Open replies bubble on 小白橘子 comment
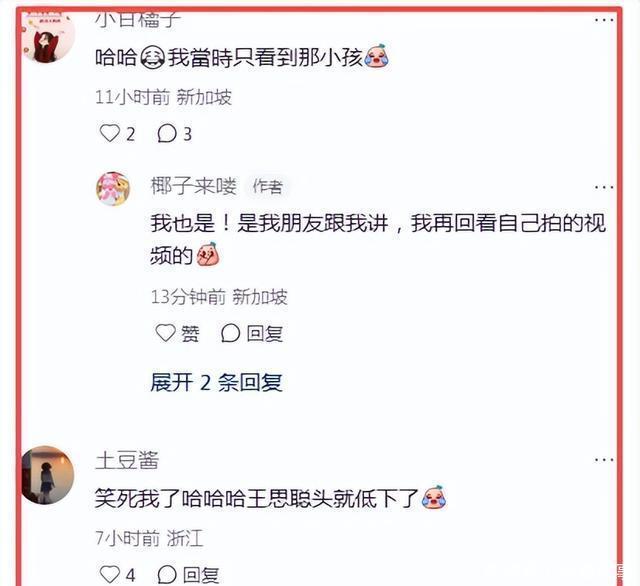640x586 pixels. (x=167, y=133)
